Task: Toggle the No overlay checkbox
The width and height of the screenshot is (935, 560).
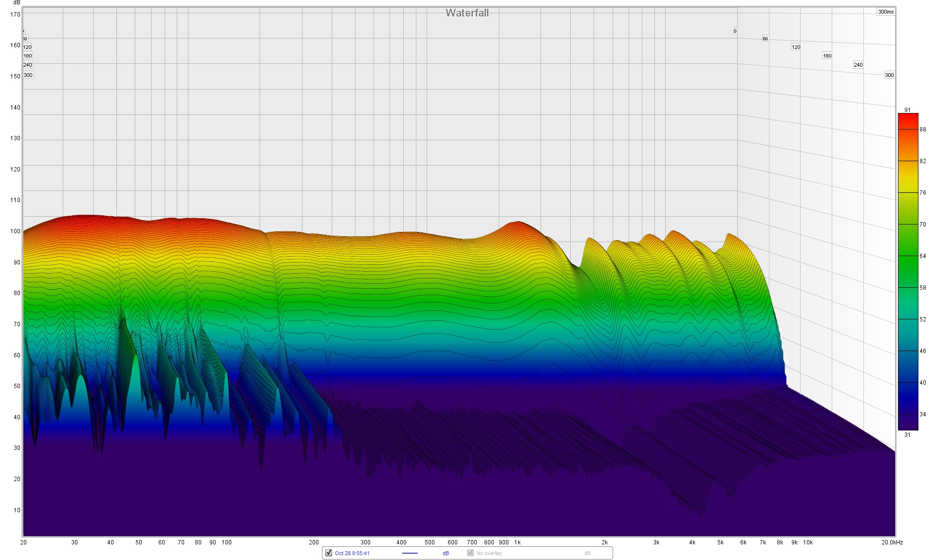Action: point(470,553)
